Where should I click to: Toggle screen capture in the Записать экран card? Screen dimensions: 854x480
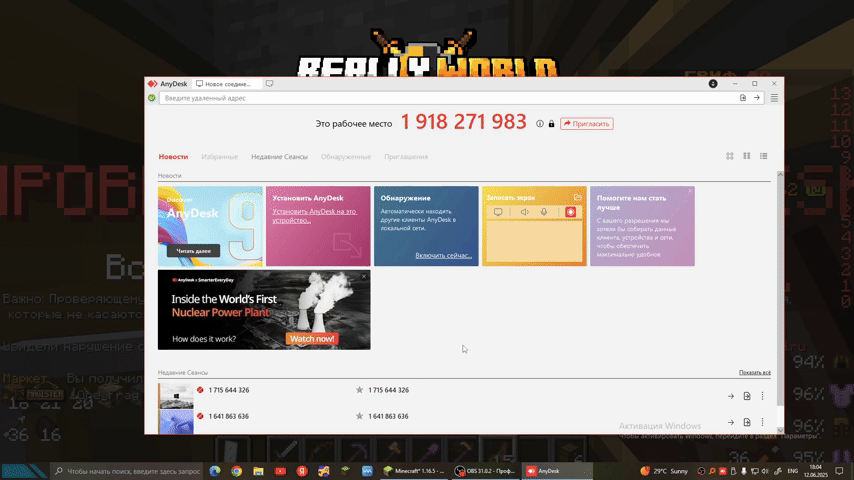[498, 212]
